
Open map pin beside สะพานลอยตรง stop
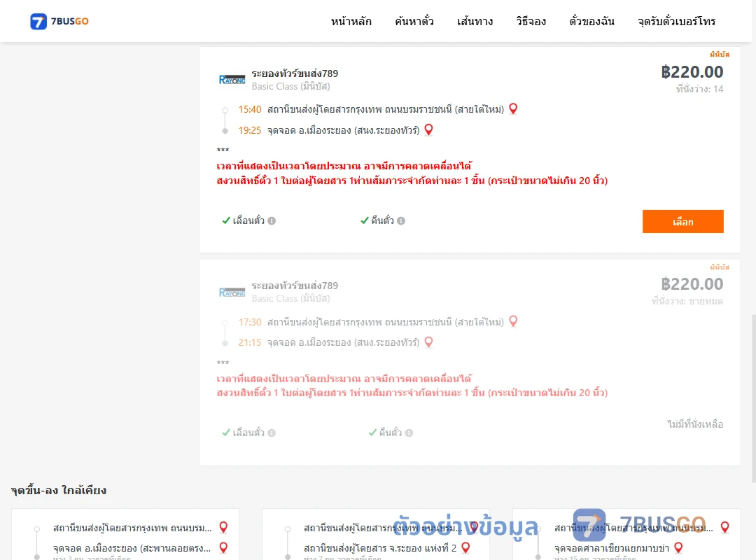223,547
